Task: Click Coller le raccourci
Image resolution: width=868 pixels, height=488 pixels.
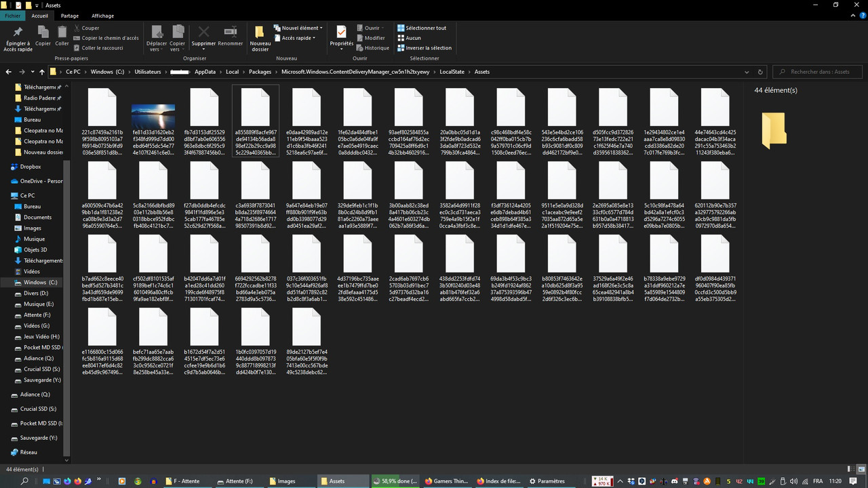Action: click(x=98, y=48)
